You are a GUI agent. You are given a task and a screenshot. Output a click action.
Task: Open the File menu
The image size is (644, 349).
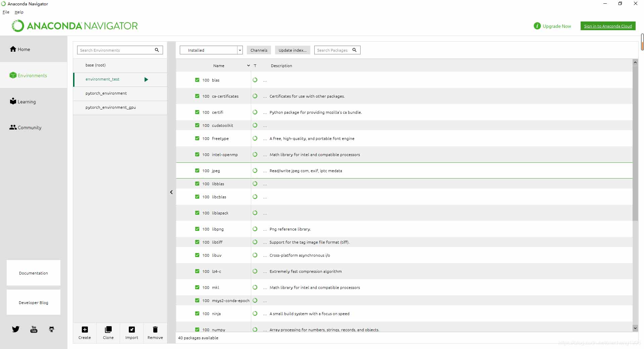click(x=6, y=12)
